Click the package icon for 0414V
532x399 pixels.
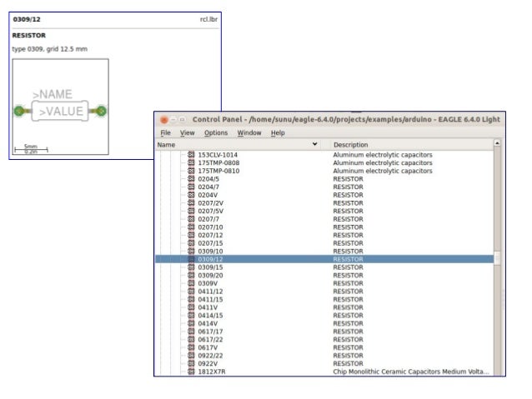191,323
